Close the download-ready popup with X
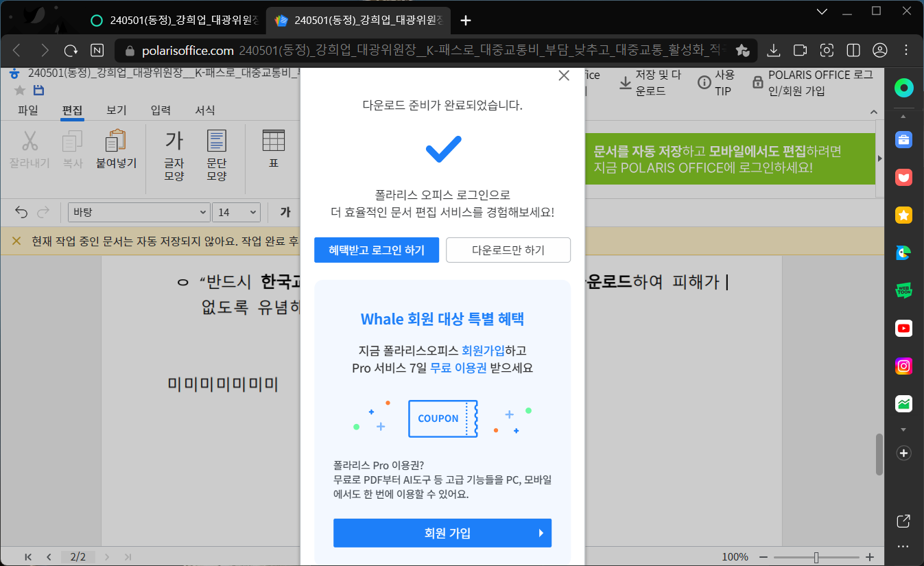This screenshot has height=566, width=924. tap(564, 75)
